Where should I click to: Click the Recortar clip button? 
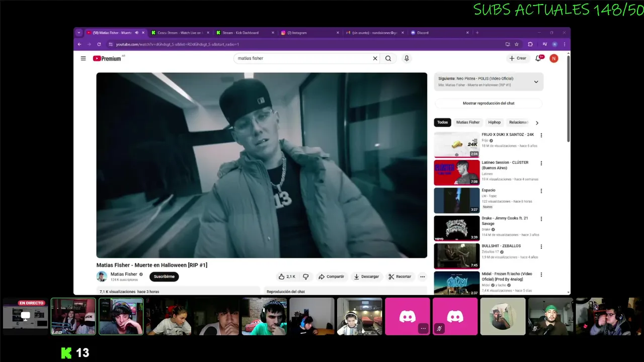(400, 277)
